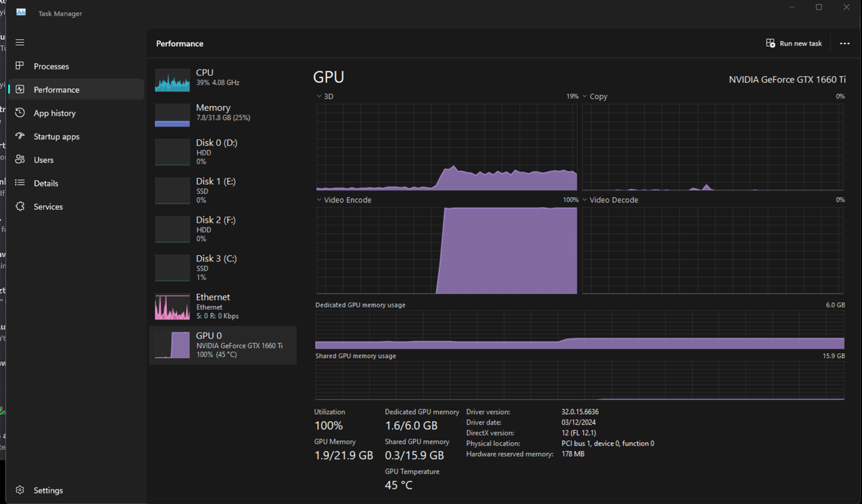Click the Performance page header title
This screenshot has width=862, height=504.
[x=180, y=44]
